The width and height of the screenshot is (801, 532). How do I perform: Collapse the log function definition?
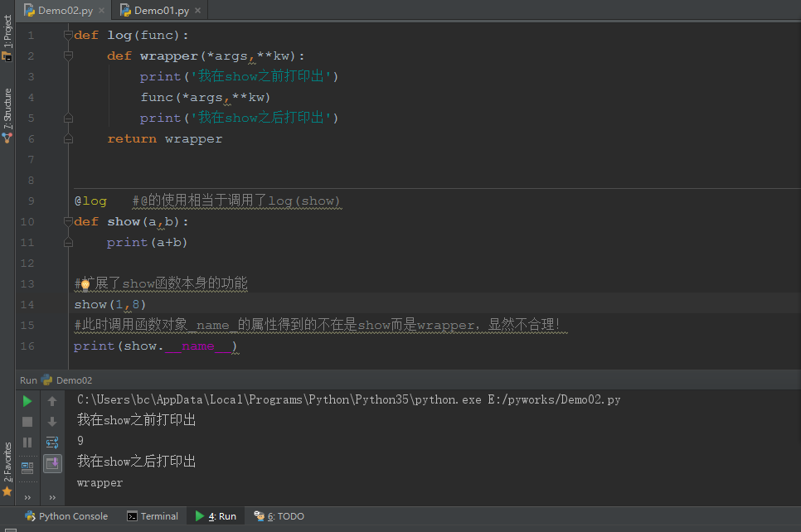click(69, 35)
